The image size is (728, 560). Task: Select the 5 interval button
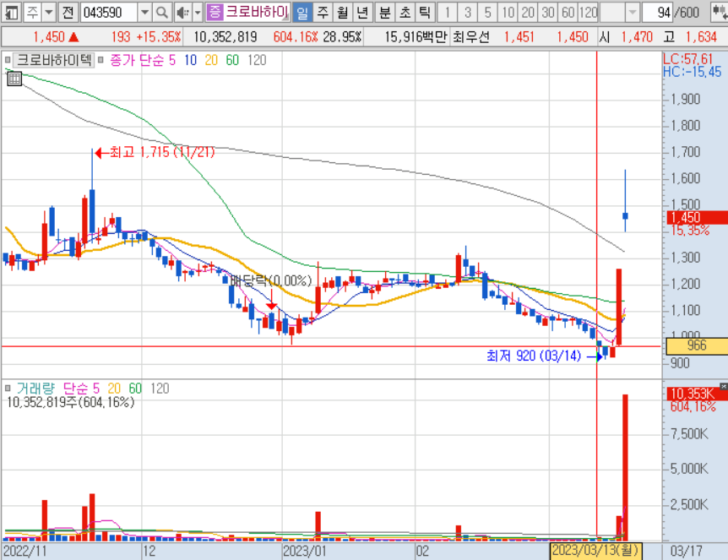487,13
